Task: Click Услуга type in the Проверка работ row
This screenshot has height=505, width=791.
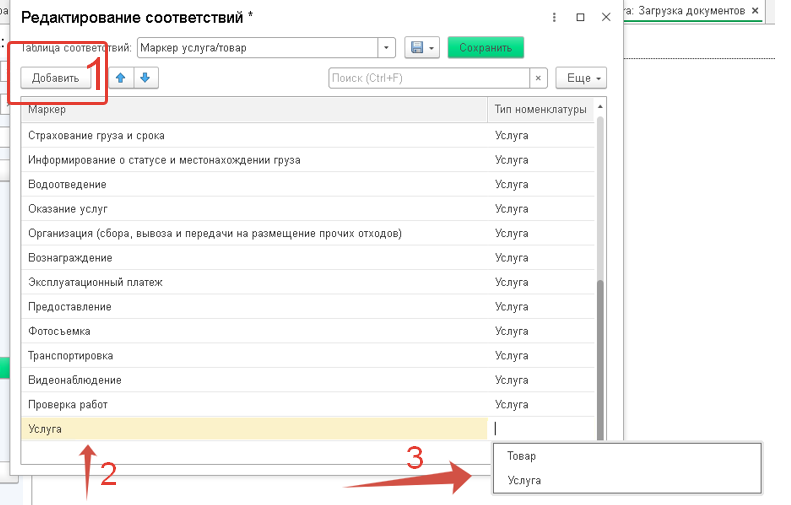Action: click(x=512, y=405)
